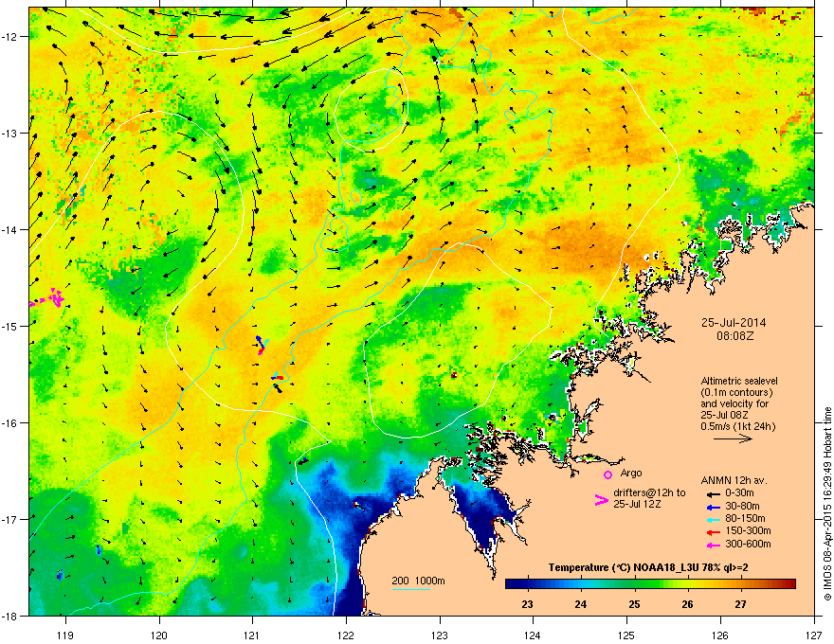Click the cyan 80-150m arrow legend symbol

(x=714, y=519)
